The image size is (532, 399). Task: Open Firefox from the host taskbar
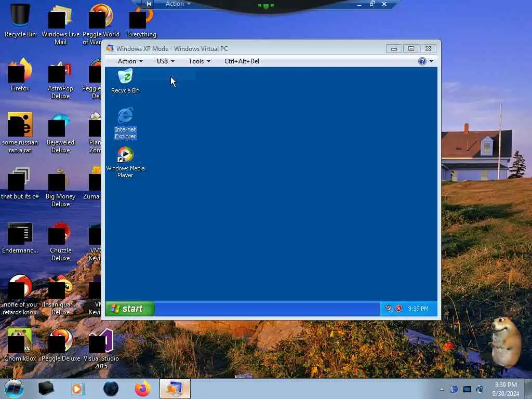tap(143, 389)
